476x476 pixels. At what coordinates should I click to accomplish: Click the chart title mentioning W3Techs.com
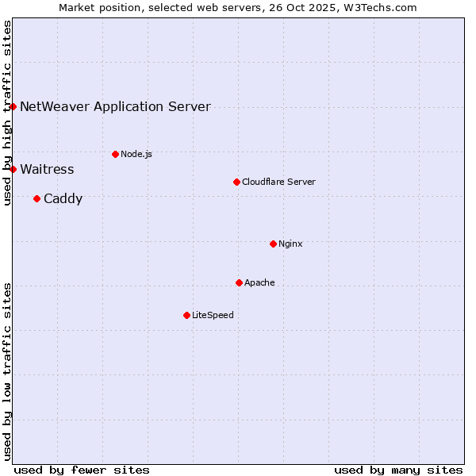click(x=238, y=7)
